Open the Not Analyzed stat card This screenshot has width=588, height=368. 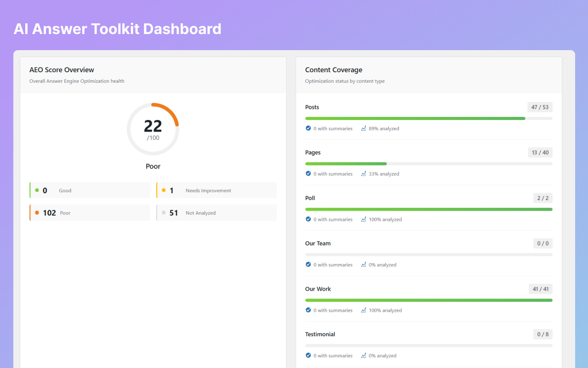[216, 213]
